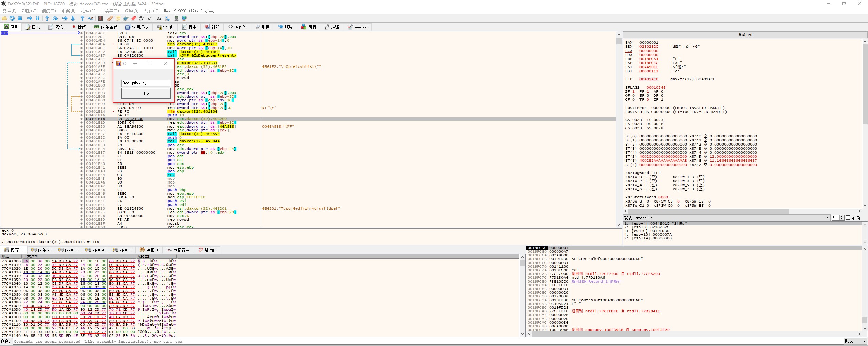Image resolution: width=868 pixels, height=346 pixels.
Task: Toggle the ZF flag value in registers
Action: [633, 92]
